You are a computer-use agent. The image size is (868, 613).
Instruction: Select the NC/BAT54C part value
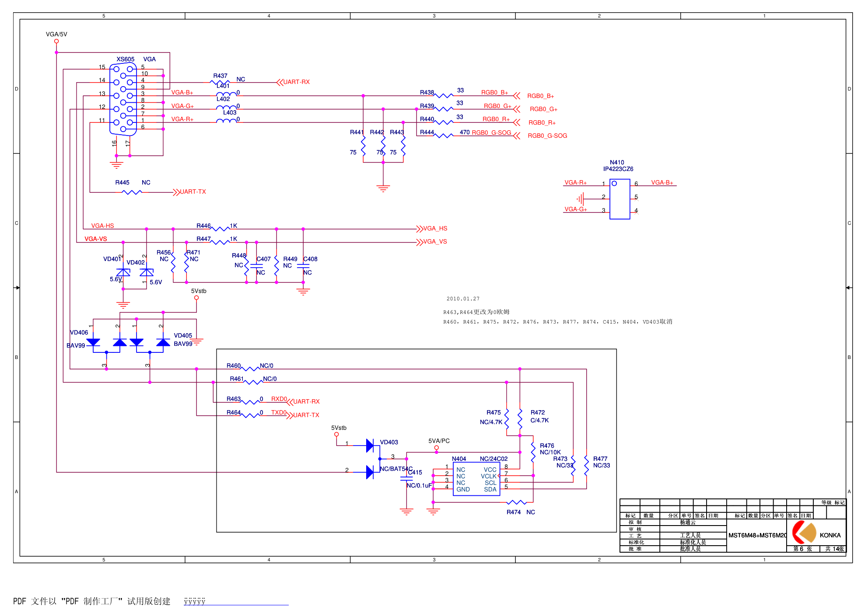coord(396,469)
